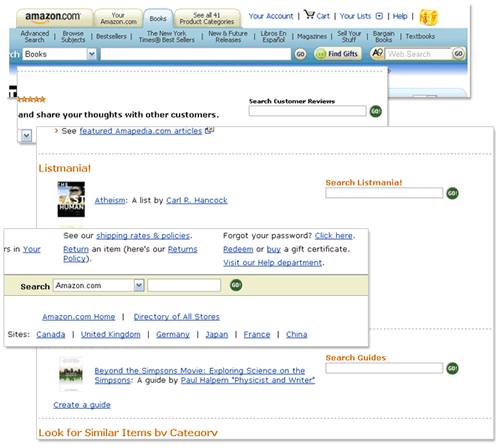The width and height of the screenshot is (500, 448).
Task: Open Visit our Help department link
Action: click(x=273, y=263)
